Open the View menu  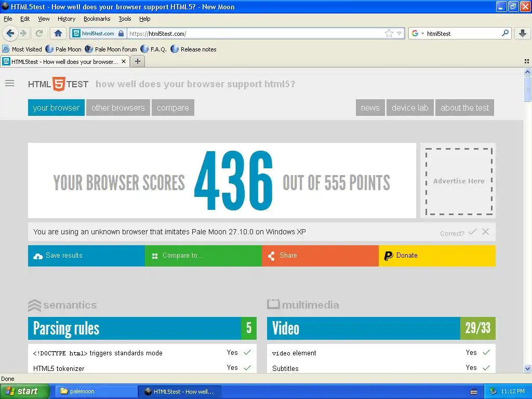tap(44, 19)
